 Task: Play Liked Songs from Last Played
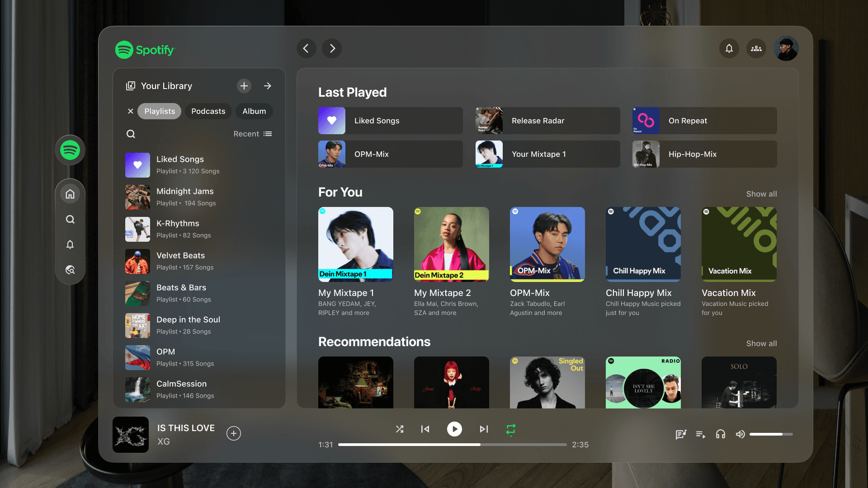click(391, 121)
